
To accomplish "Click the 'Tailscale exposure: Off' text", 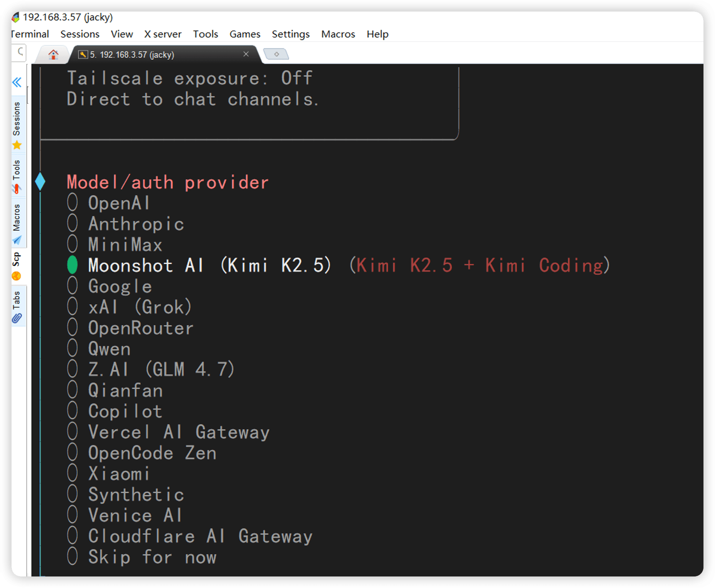I will pos(190,78).
